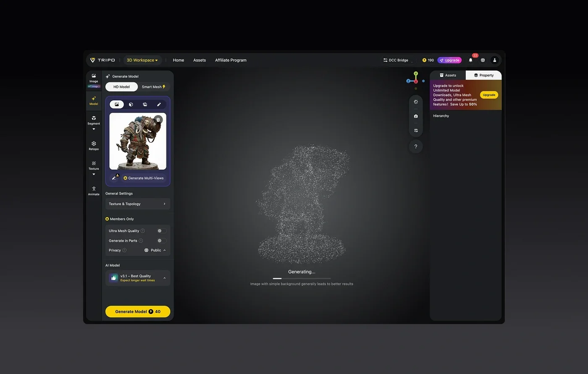Switch to Smart Mesh tab

pos(153,87)
